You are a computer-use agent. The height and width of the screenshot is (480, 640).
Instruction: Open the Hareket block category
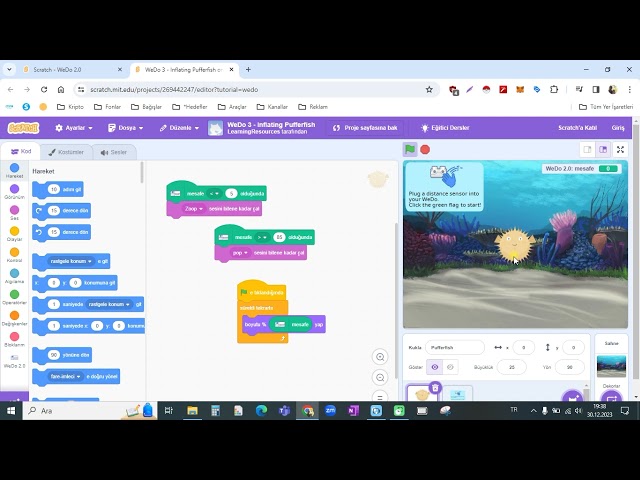pyautogui.click(x=14, y=171)
